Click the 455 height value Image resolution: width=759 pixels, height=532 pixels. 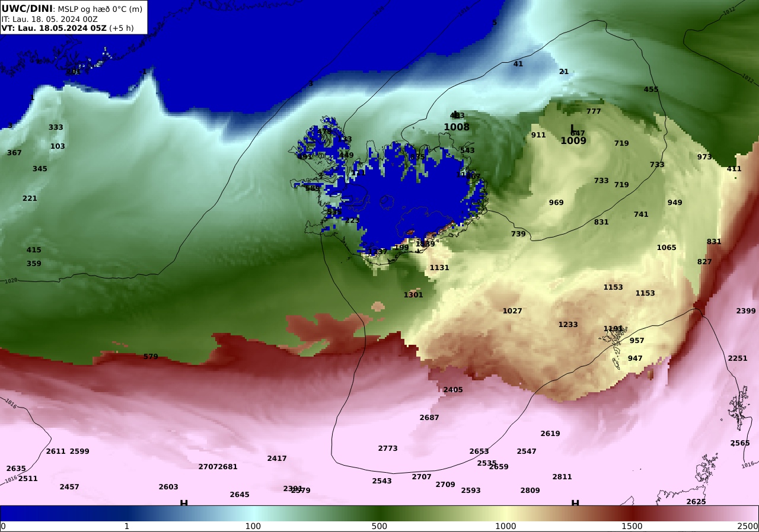[x=651, y=89]
